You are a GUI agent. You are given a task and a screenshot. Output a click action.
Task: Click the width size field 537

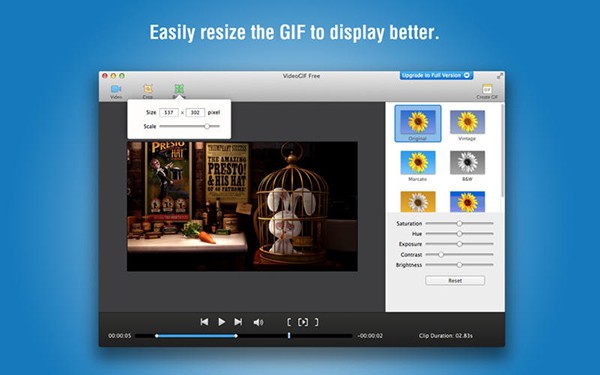tap(169, 112)
